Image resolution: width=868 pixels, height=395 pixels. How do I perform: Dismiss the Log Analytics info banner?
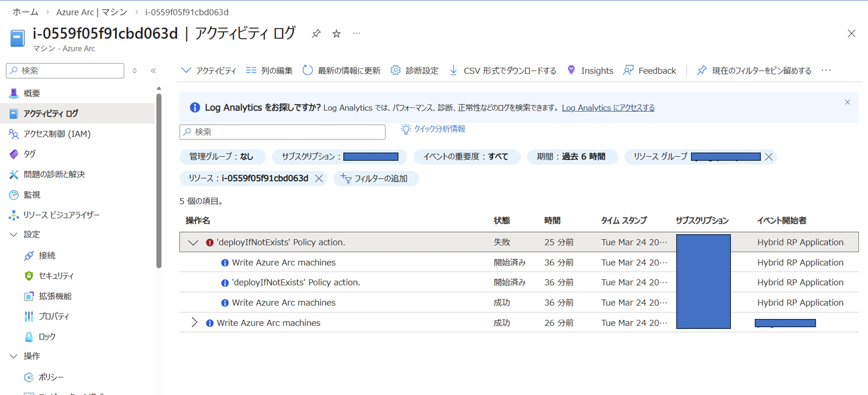click(848, 102)
